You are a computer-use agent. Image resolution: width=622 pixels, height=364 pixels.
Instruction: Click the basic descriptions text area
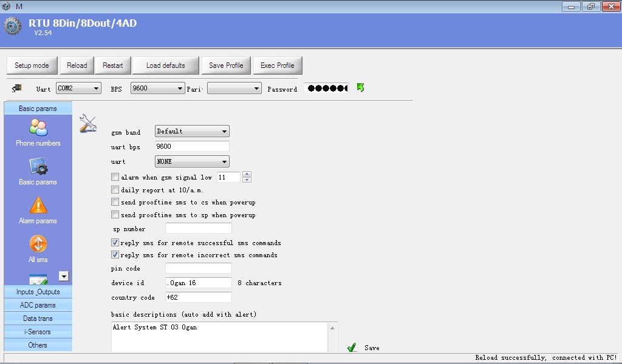click(220, 337)
